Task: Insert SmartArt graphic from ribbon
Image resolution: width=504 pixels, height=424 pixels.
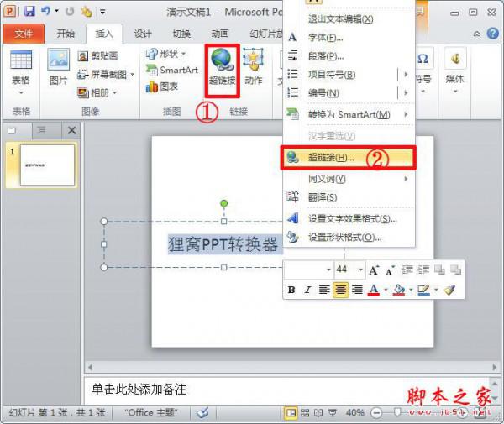Action: pyautogui.click(x=172, y=70)
